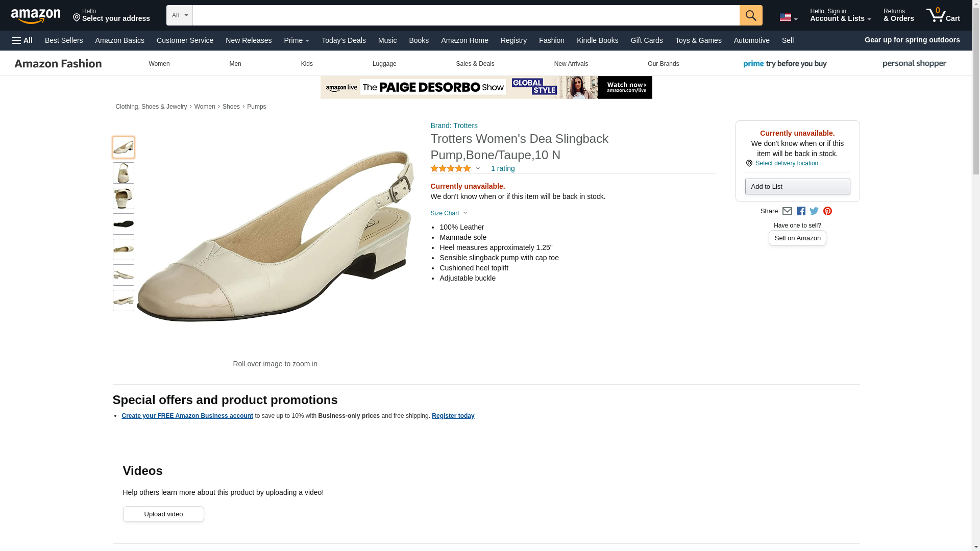Share product on Facebook icon
The image size is (980, 551).
(801, 211)
